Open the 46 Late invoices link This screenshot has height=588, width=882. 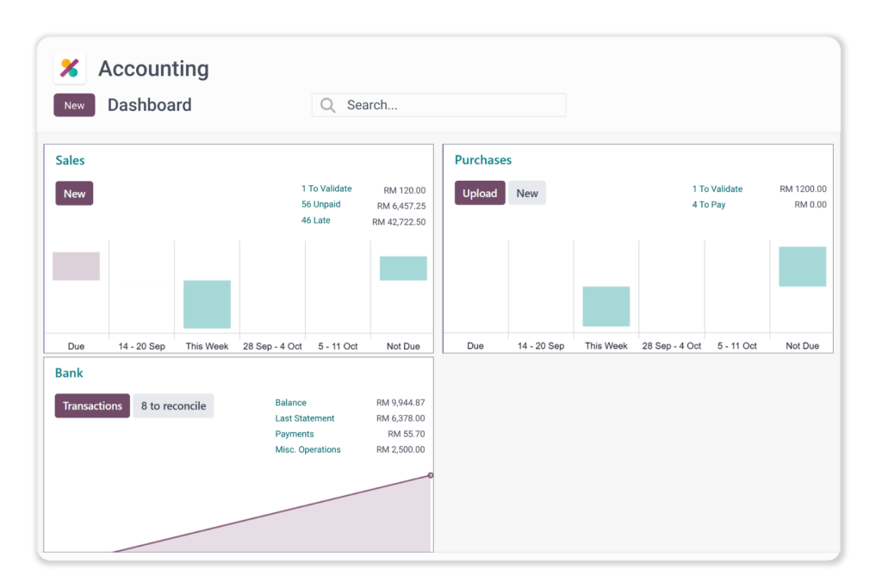315,220
